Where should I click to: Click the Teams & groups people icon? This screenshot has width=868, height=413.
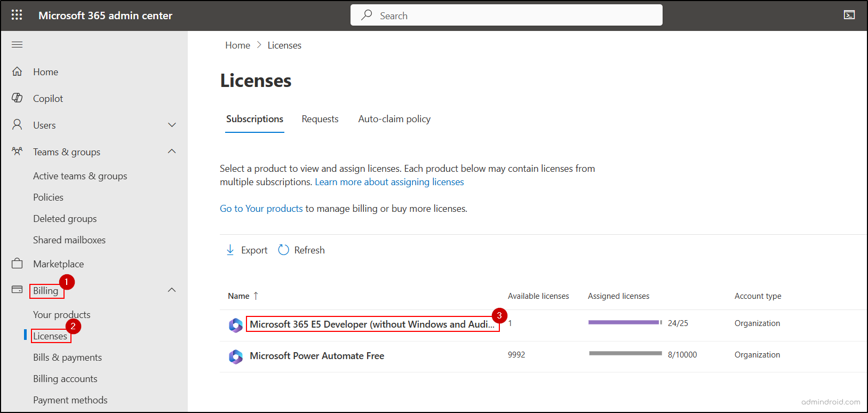(17, 151)
